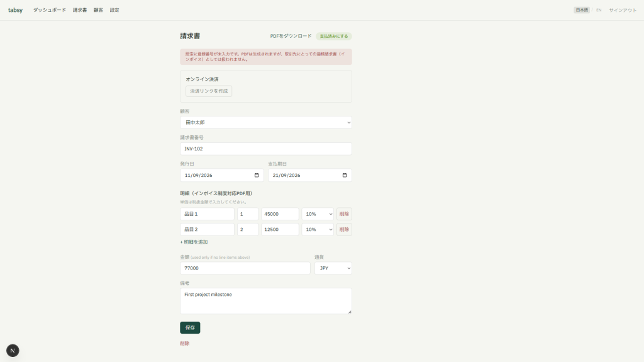Click サインアウト to sign out

pyautogui.click(x=623, y=10)
